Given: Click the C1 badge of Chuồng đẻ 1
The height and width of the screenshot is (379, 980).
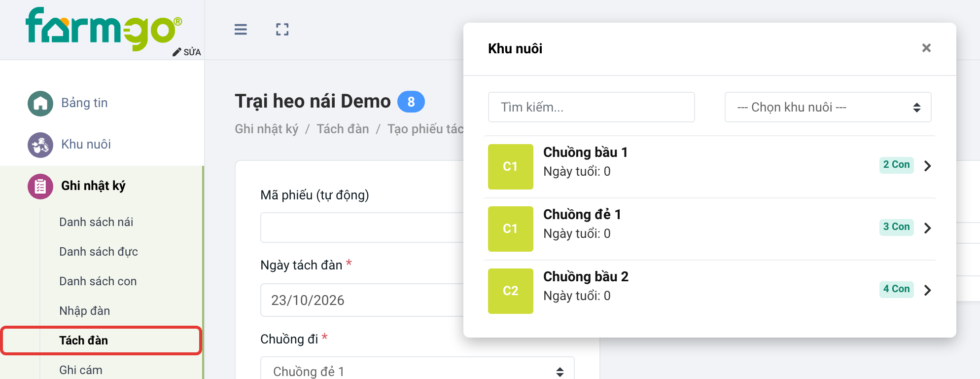Looking at the screenshot, I should [511, 229].
